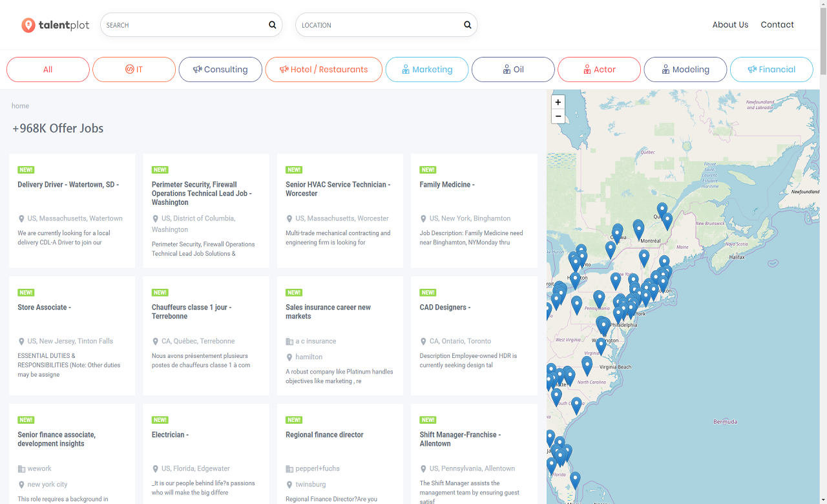Open the About Us page
This screenshot has width=827, height=504.
pyautogui.click(x=730, y=25)
